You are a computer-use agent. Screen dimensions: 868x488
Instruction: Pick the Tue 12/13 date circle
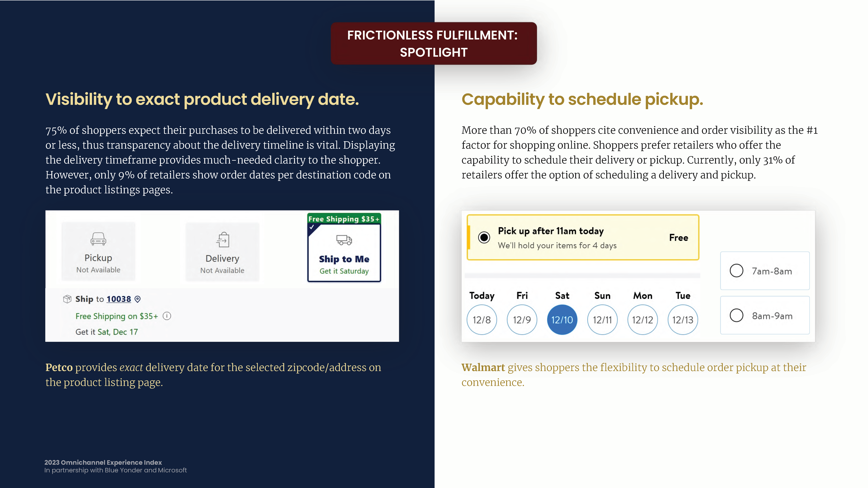click(x=683, y=320)
